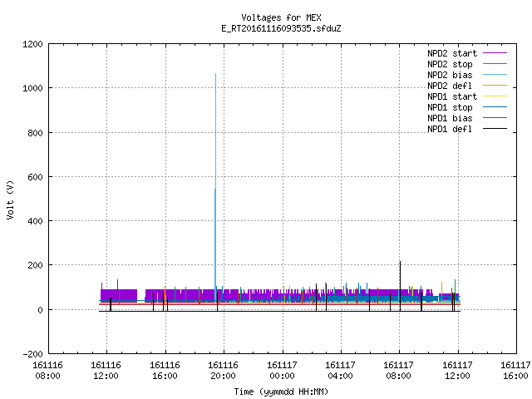532x399 pixels.
Task: Click the 'Volt (V)' y-axis label
Action: click(x=10, y=199)
